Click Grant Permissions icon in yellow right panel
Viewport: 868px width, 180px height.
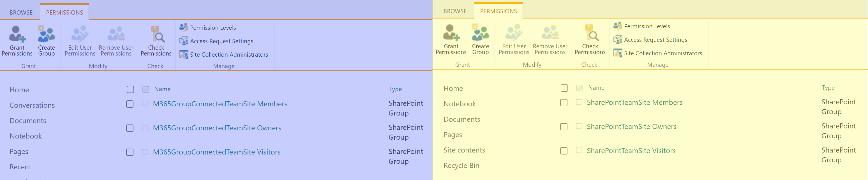(x=451, y=33)
